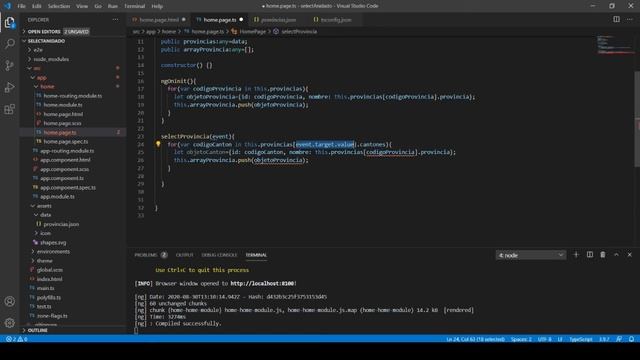The height and width of the screenshot is (360, 640).
Task: Split the terminal panel
Action: click(x=590, y=255)
